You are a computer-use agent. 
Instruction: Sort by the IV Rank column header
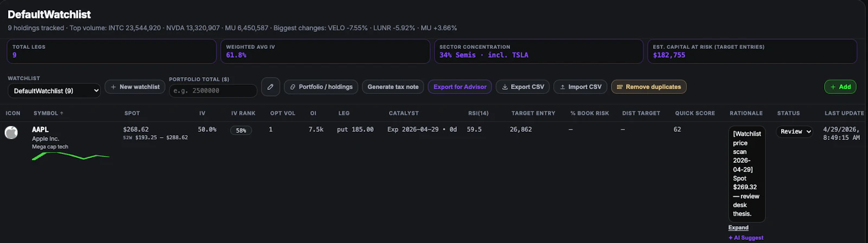click(x=243, y=113)
